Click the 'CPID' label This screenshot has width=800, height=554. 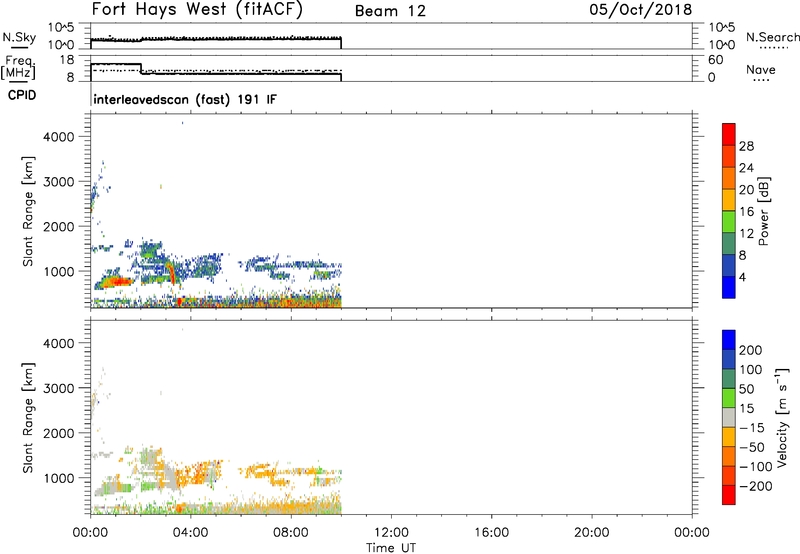pos(22,95)
